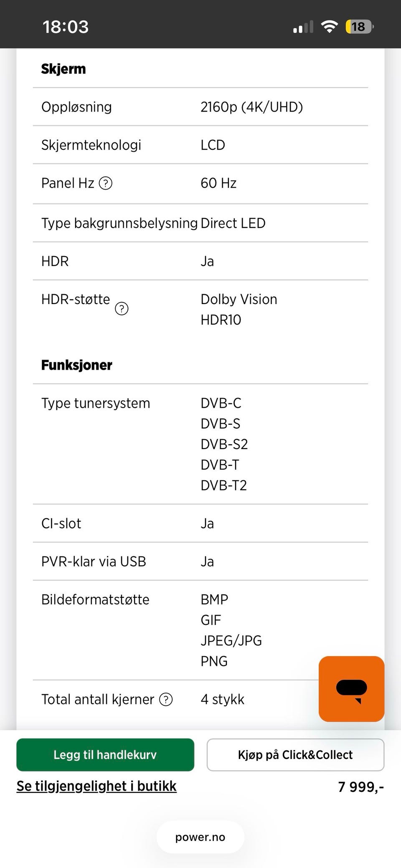Tap the Oppløsning 2160p (4K/UHD) row
This screenshot has height=868, width=401.
pos(200,107)
